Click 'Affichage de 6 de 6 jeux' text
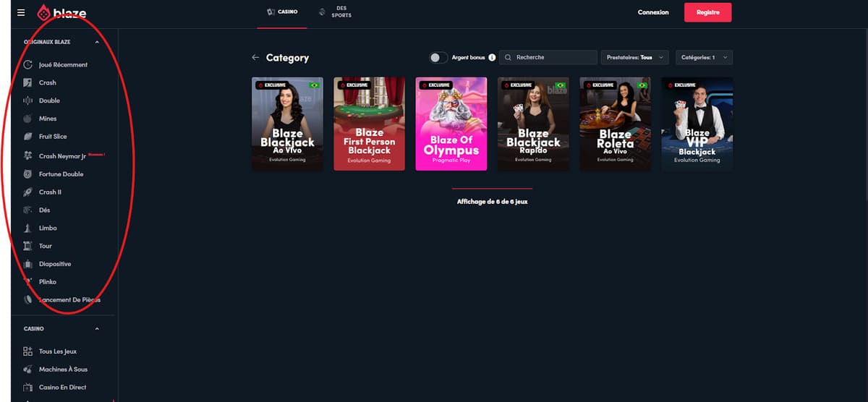868x402 pixels. point(493,202)
